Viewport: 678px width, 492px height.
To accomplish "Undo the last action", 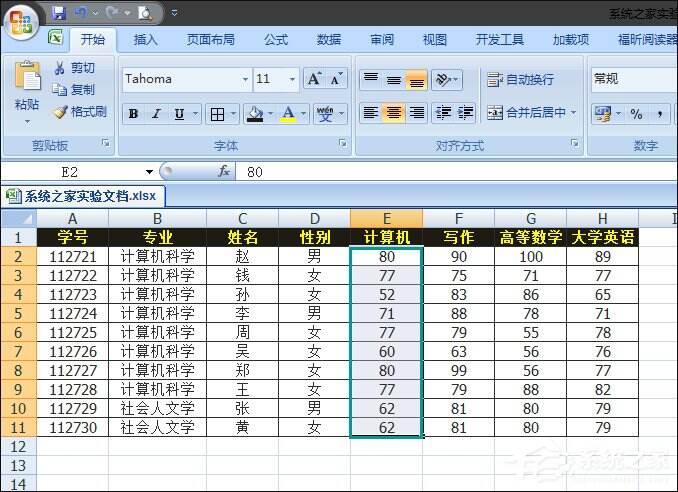I will point(80,13).
